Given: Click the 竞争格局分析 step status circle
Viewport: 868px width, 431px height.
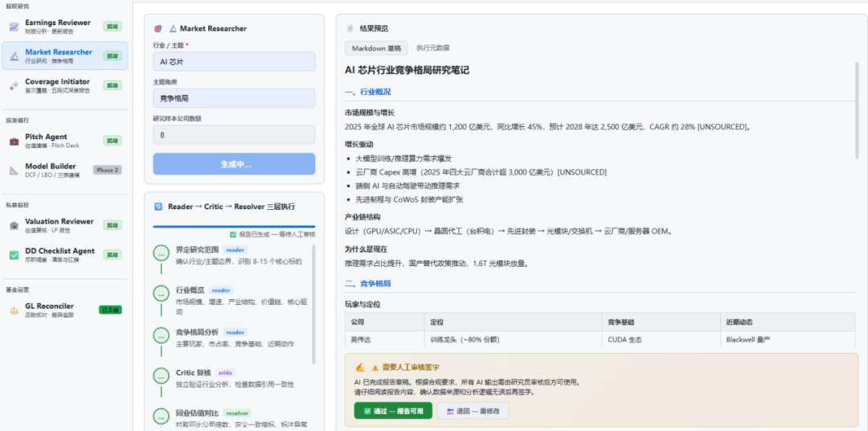Looking at the screenshot, I should (x=161, y=336).
